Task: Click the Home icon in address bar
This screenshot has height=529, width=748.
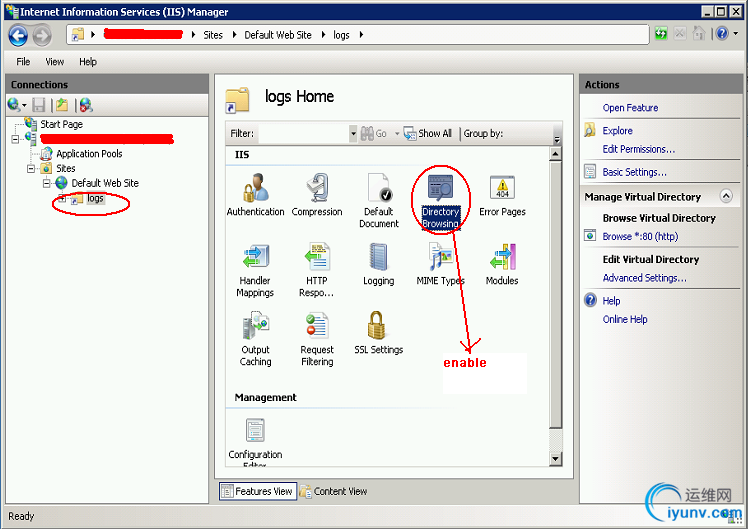Action: point(698,34)
